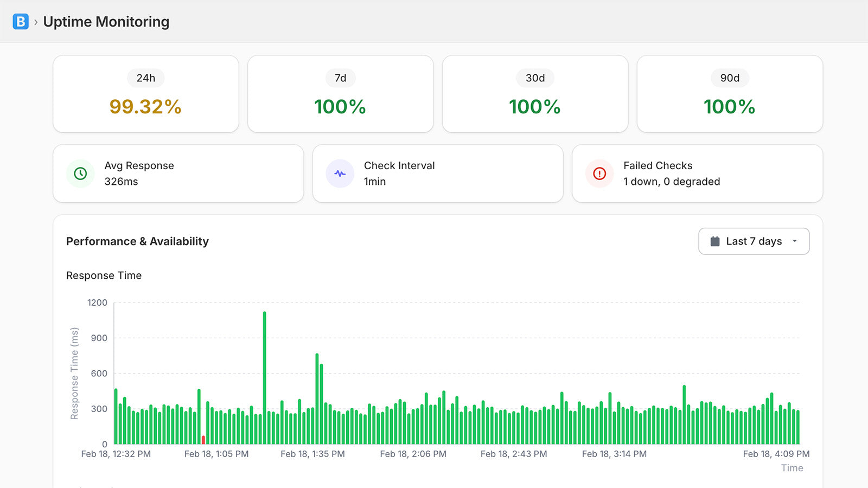Click the 90d badge pill
The image size is (868, 488).
click(729, 78)
